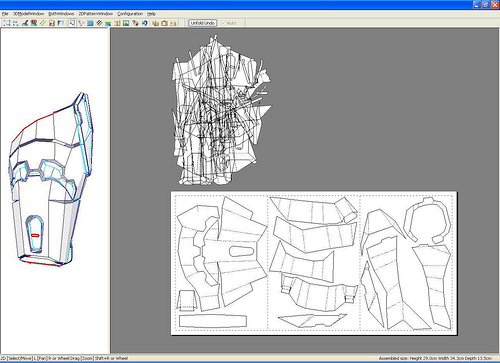Click the diagonal striped flaps toolbar icon
The height and width of the screenshot is (363, 500).
[99, 23]
